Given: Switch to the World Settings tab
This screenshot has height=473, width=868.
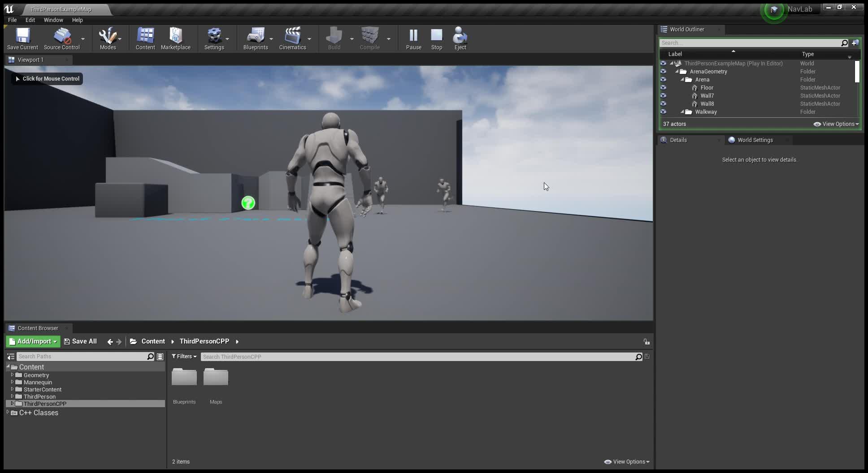Looking at the screenshot, I should coord(755,140).
